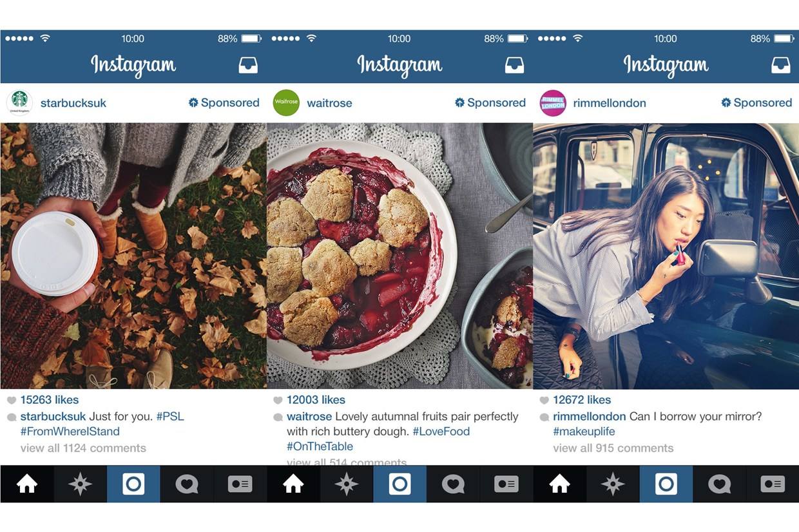799x532 pixels.
Task: Tap the green Waitrose profile avatar
Action: pyautogui.click(x=286, y=103)
